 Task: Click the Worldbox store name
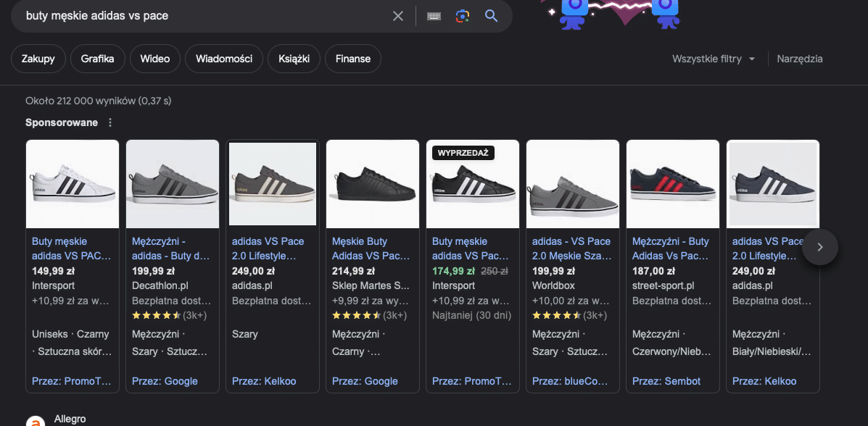point(553,286)
